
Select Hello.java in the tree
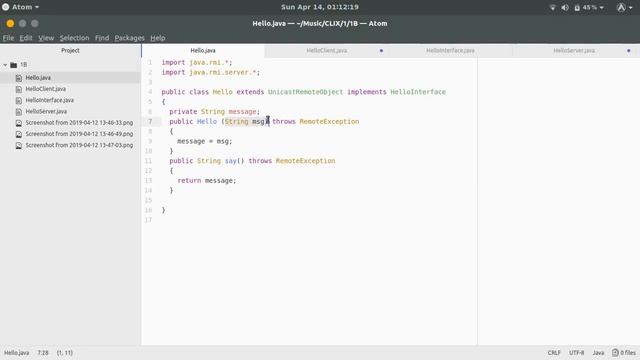pos(38,78)
